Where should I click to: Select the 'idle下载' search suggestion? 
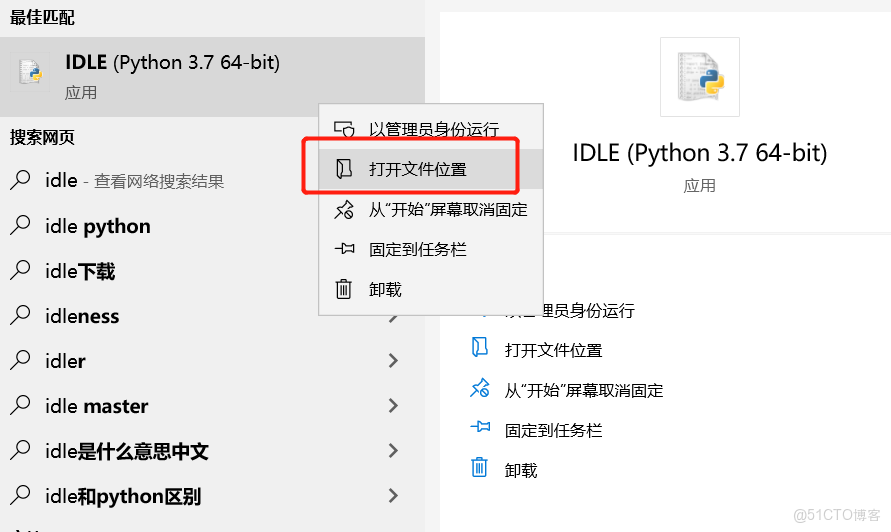159,271
